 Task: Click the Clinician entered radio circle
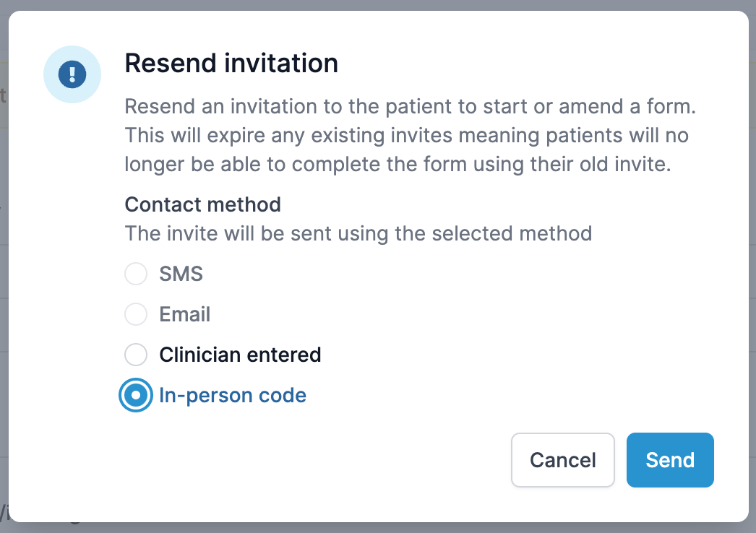[136, 355]
